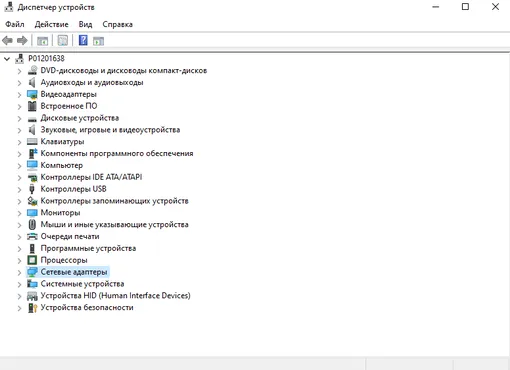Expand the Видеоадаптеры category
This screenshot has height=370, width=510.
tap(19, 95)
